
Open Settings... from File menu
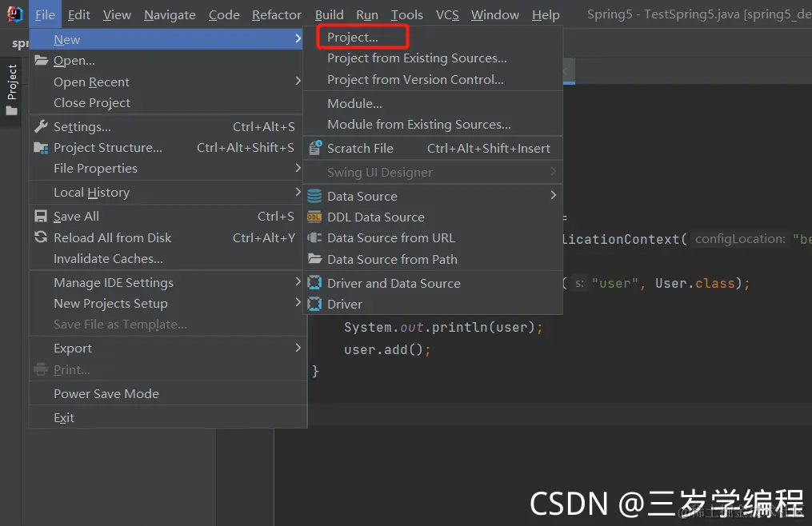pyautogui.click(x=166, y=127)
